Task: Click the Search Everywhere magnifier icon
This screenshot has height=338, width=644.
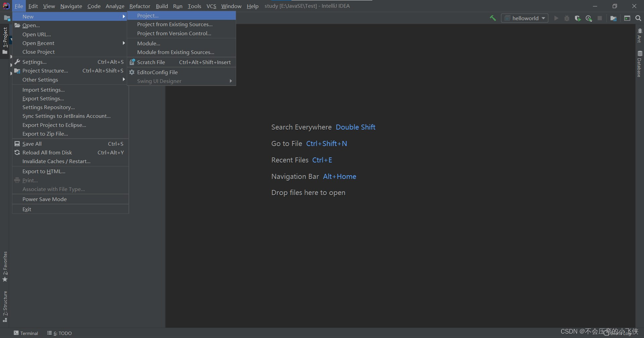Action: pos(638,18)
